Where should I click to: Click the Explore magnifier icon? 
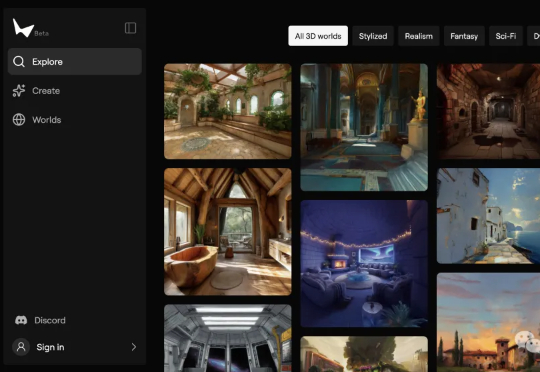pyautogui.click(x=19, y=62)
